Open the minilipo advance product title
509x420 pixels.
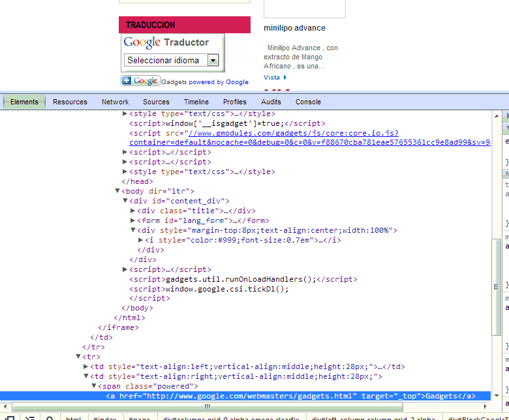[x=294, y=28]
